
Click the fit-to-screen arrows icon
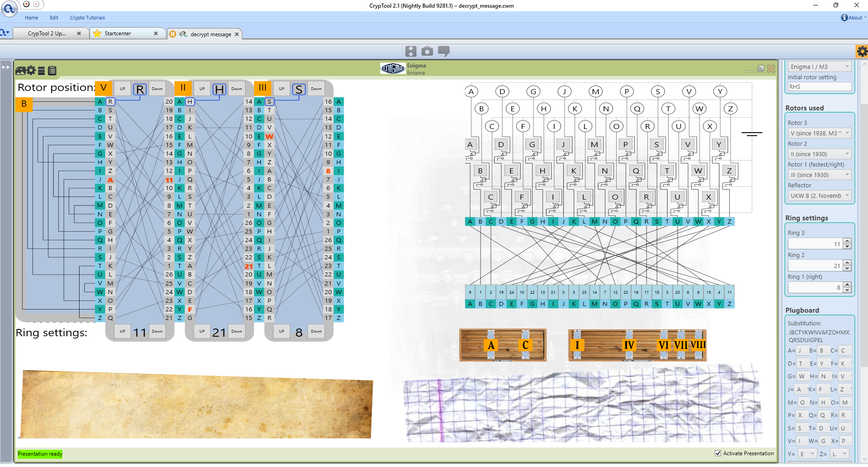[x=410, y=51]
